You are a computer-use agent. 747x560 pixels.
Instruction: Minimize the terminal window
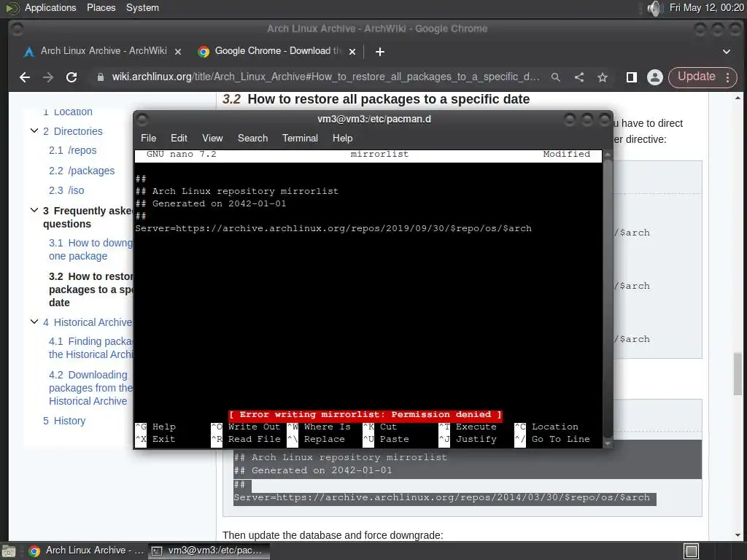569,120
